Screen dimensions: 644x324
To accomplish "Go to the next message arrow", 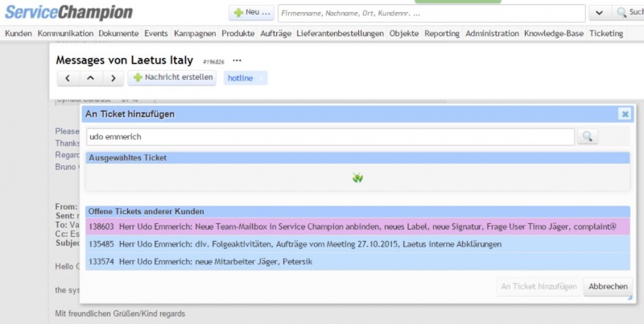I will point(113,78).
